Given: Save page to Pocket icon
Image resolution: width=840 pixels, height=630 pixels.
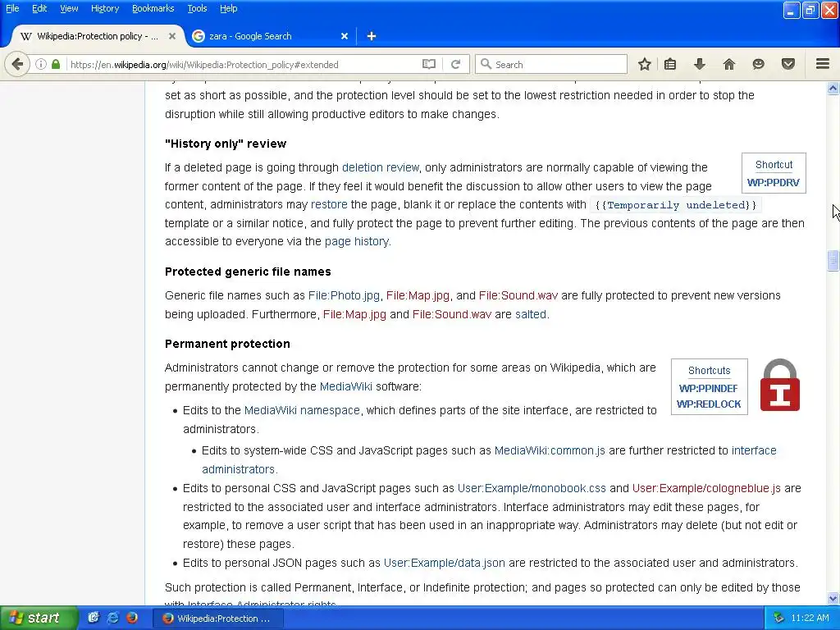Looking at the screenshot, I should [788, 64].
